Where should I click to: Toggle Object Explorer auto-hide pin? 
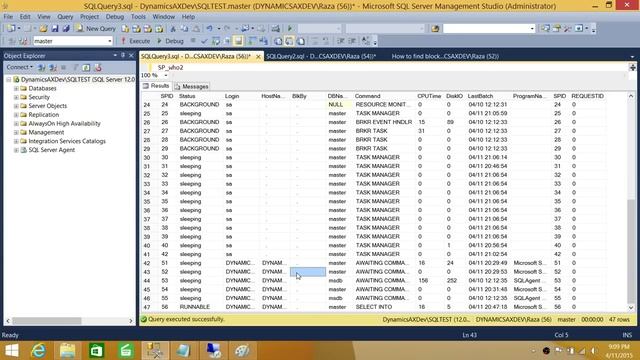tap(123, 55)
